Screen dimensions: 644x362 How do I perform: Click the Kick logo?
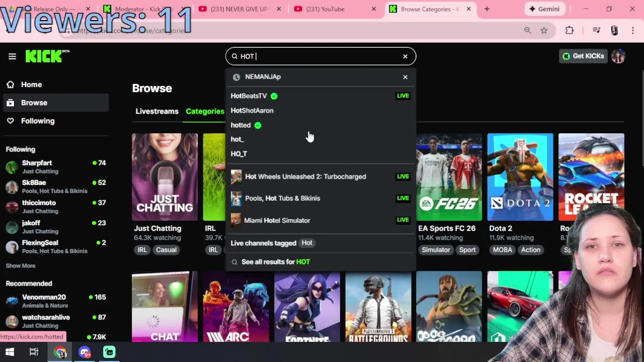coord(47,56)
